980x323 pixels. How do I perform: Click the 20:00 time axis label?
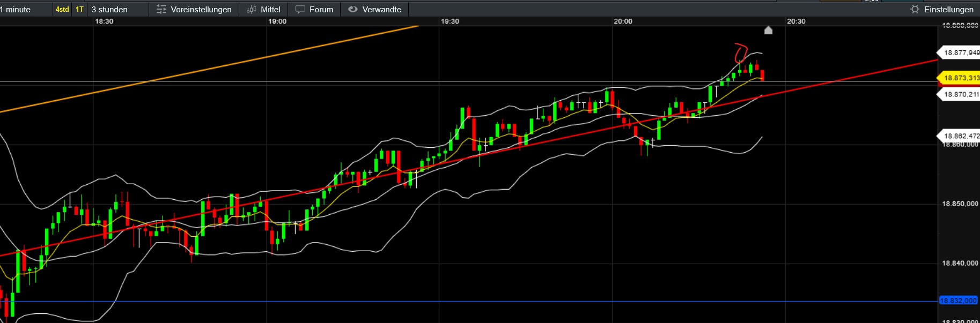click(x=623, y=21)
